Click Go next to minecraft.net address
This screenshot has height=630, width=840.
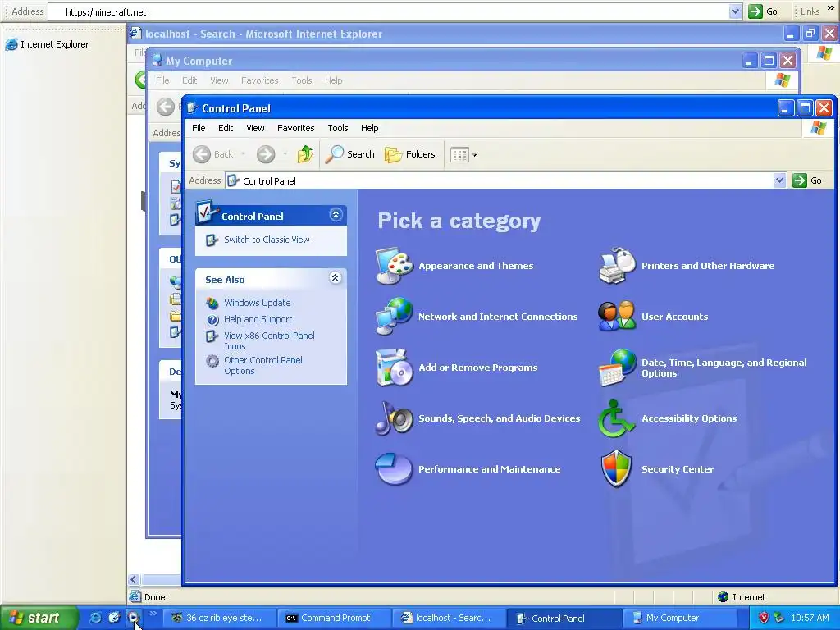(764, 11)
